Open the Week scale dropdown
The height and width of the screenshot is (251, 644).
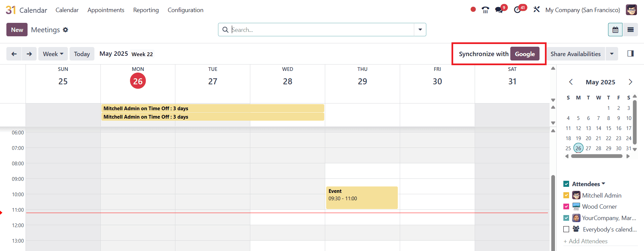53,54
